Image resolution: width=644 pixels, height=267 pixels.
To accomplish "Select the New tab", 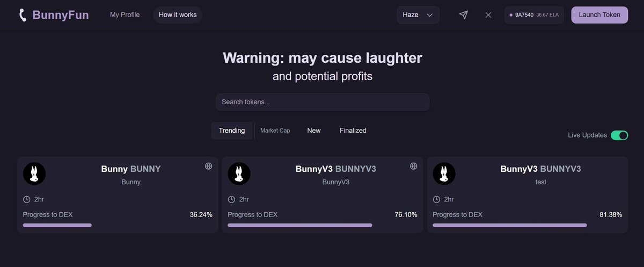I will 314,131.
